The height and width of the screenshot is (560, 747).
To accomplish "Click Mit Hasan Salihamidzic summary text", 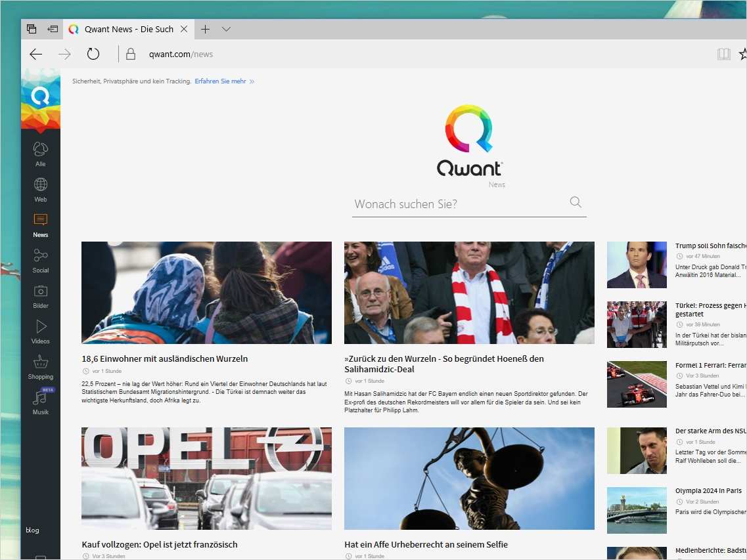I will pyautogui.click(x=466, y=402).
